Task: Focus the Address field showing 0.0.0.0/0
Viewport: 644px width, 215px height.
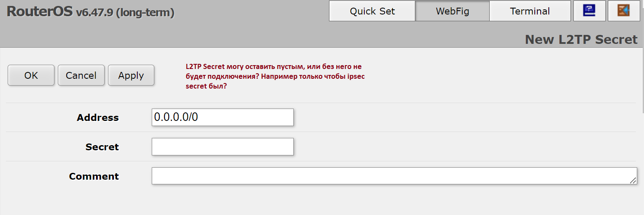Action: coord(223,117)
